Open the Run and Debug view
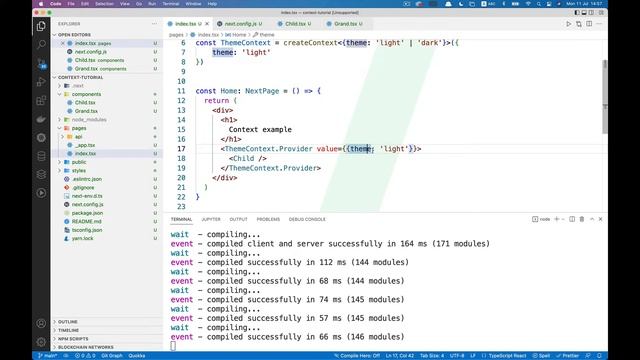This screenshot has width=640, height=360. (41, 82)
